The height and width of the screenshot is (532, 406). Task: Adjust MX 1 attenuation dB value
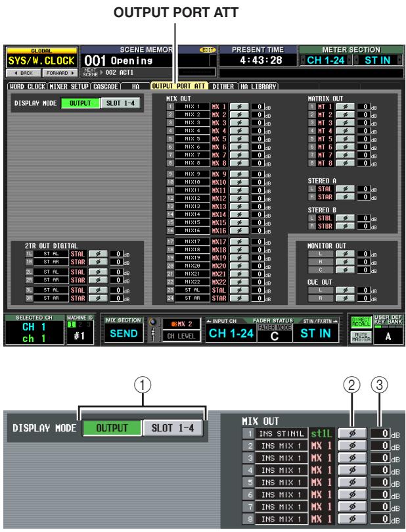[259, 107]
